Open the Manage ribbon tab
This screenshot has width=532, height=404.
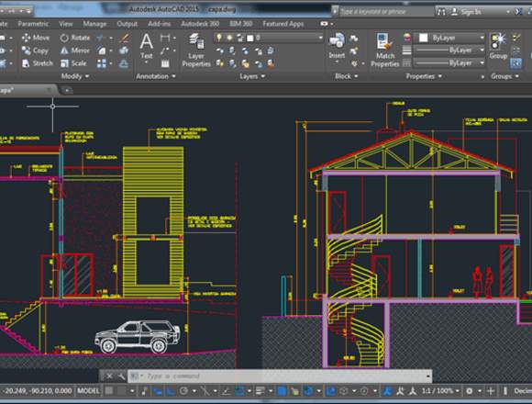click(94, 24)
